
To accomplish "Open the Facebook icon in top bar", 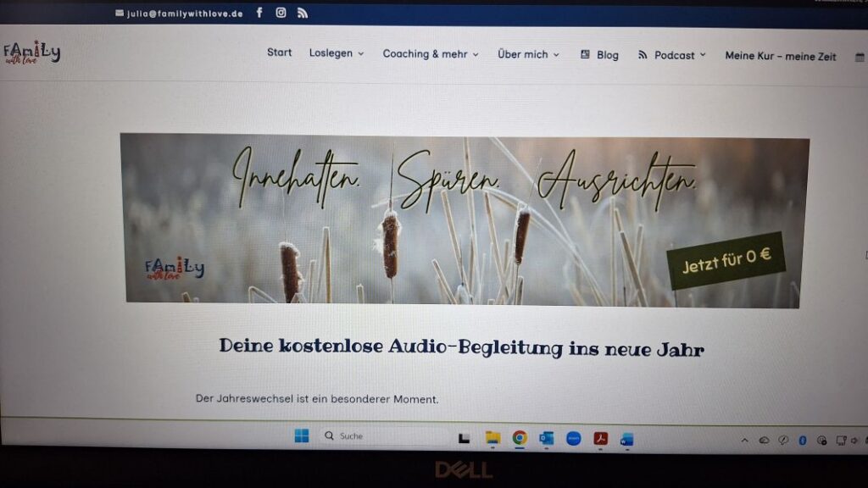I will tap(259, 13).
